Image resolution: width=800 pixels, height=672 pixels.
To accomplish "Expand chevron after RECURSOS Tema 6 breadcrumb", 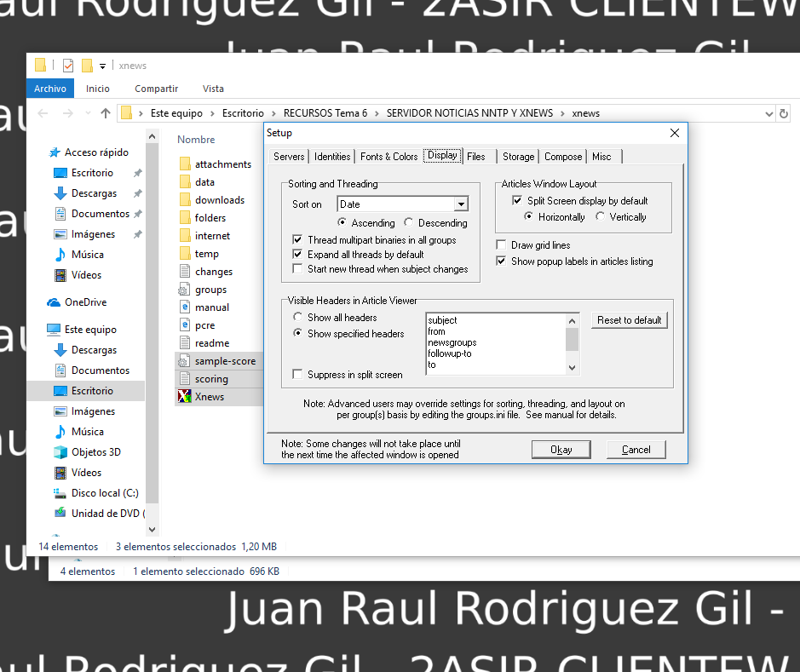I will [x=377, y=113].
